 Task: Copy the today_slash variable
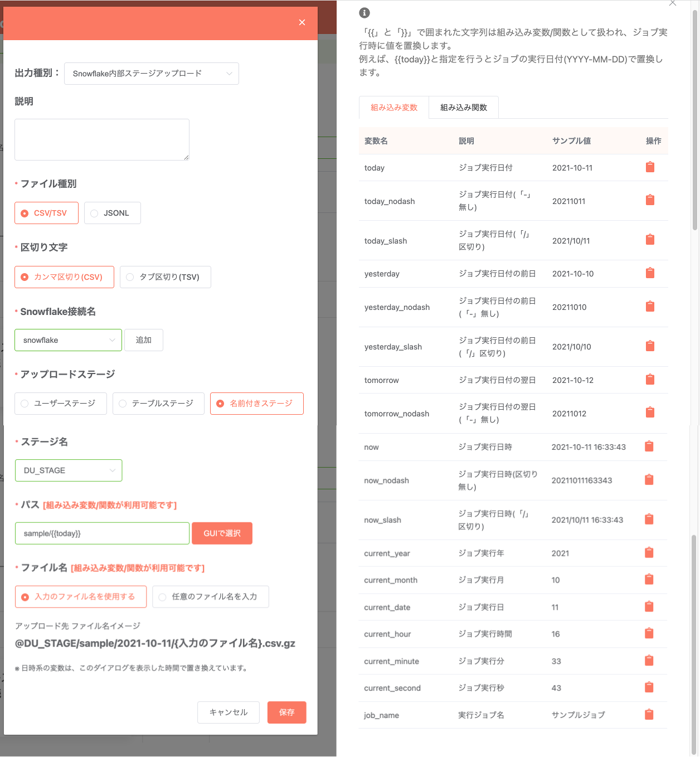point(650,240)
